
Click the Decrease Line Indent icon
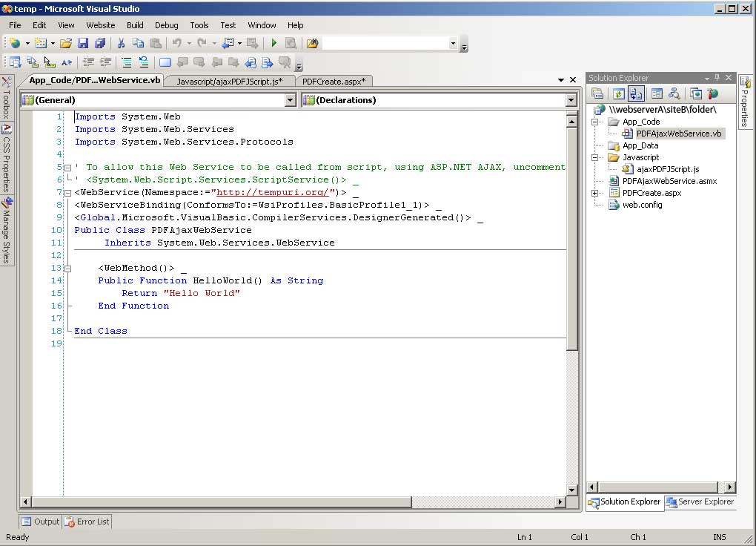pos(88,62)
